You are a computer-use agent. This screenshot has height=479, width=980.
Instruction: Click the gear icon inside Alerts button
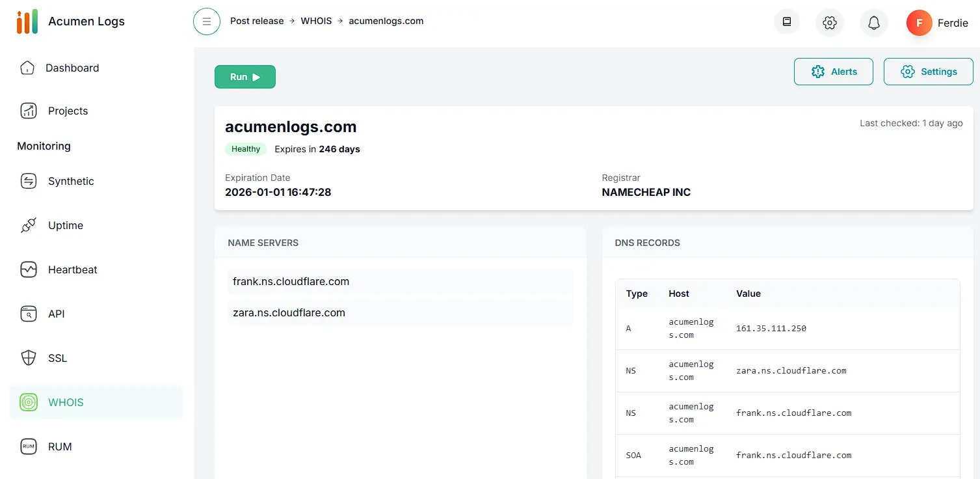(x=818, y=72)
